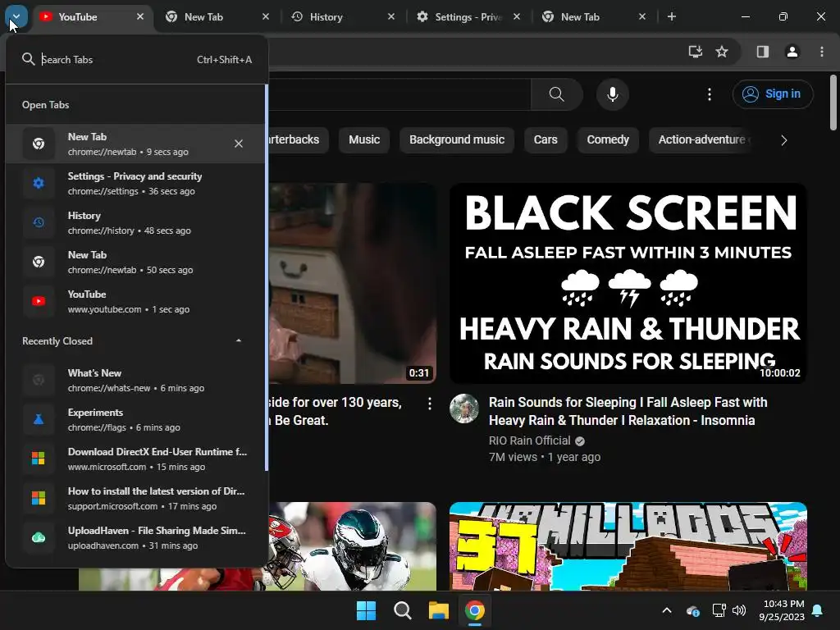The image size is (840, 630).
Task: Switch to the Settings - Privacy browser tab
Action: pyautogui.click(x=466, y=17)
